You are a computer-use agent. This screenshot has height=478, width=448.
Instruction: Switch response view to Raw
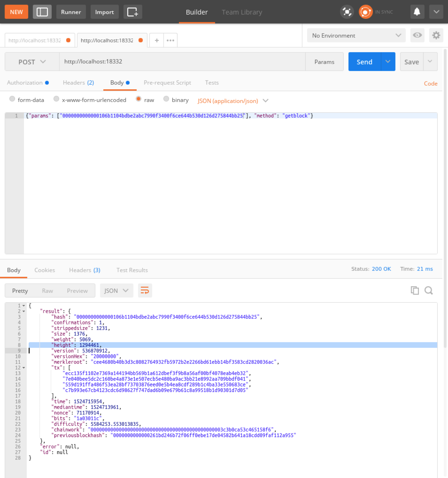[47, 290]
